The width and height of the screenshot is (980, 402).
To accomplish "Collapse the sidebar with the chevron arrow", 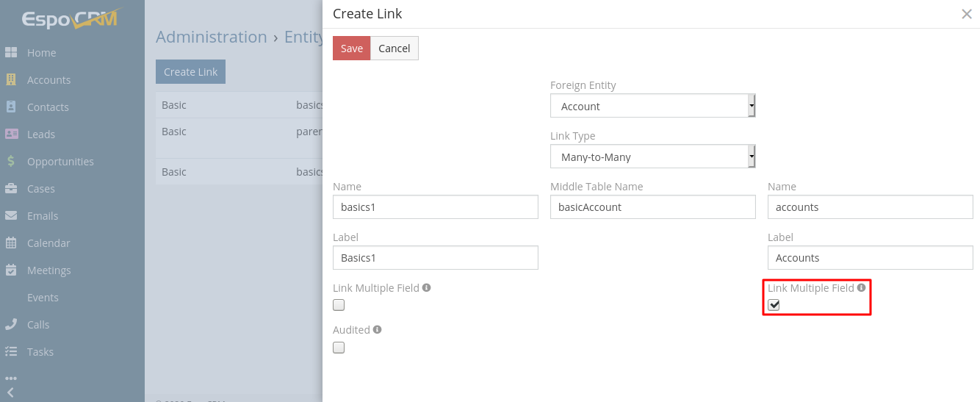I will coord(10,392).
